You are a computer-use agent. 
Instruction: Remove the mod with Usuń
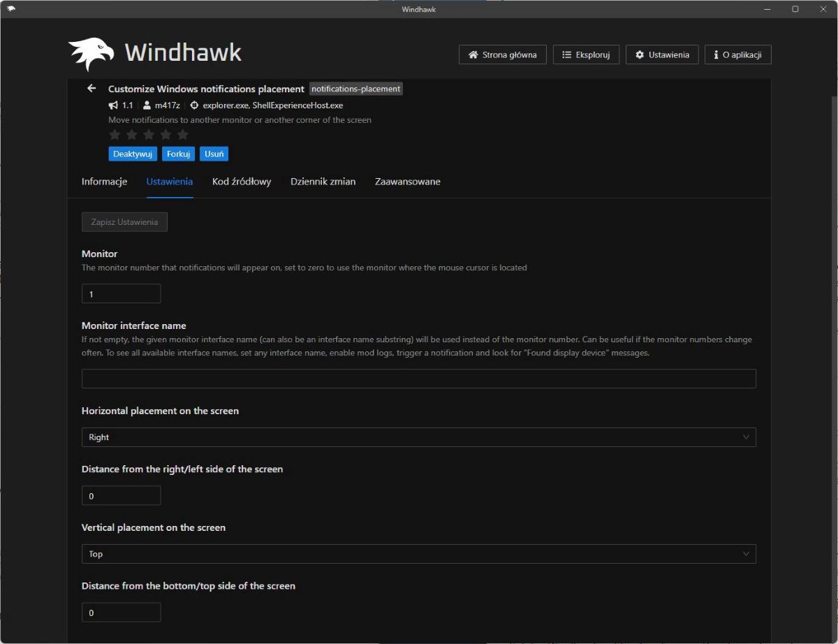pyautogui.click(x=214, y=154)
